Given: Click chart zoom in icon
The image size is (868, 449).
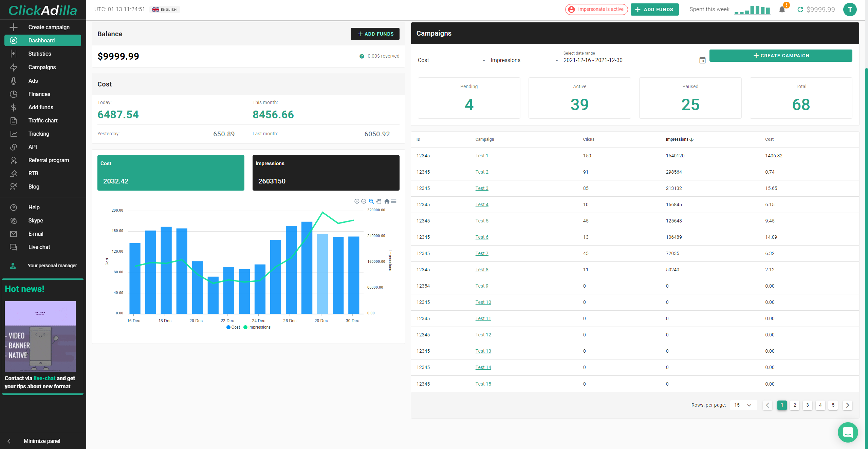Looking at the screenshot, I should click(356, 201).
